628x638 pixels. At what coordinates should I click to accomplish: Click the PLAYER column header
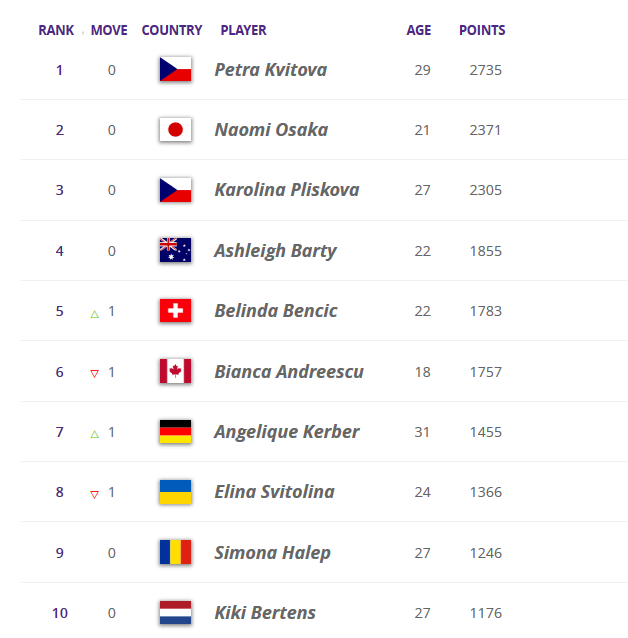coord(244,30)
